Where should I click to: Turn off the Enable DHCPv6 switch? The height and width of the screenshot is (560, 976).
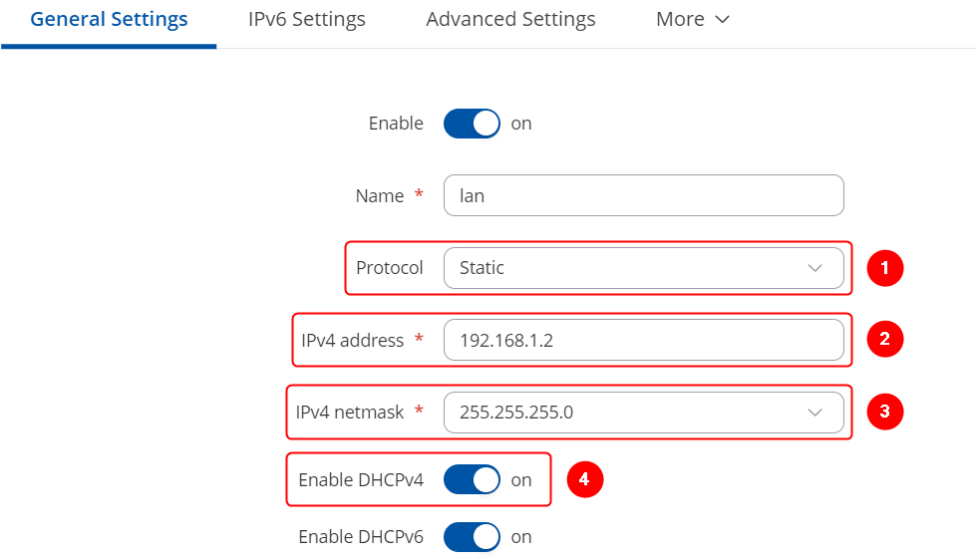(472, 537)
